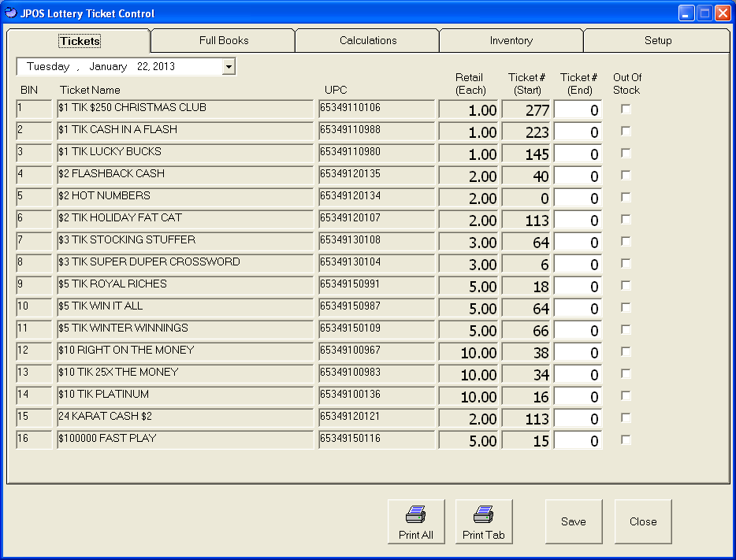The image size is (736, 560).
Task: Toggle Out of Stock for $100000 FAST PLAY
Action: 626,439
